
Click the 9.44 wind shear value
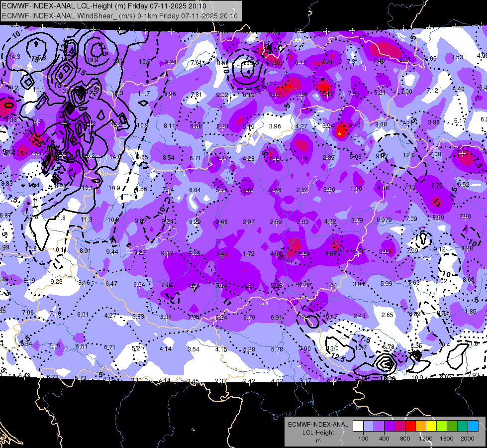[112, 251]
